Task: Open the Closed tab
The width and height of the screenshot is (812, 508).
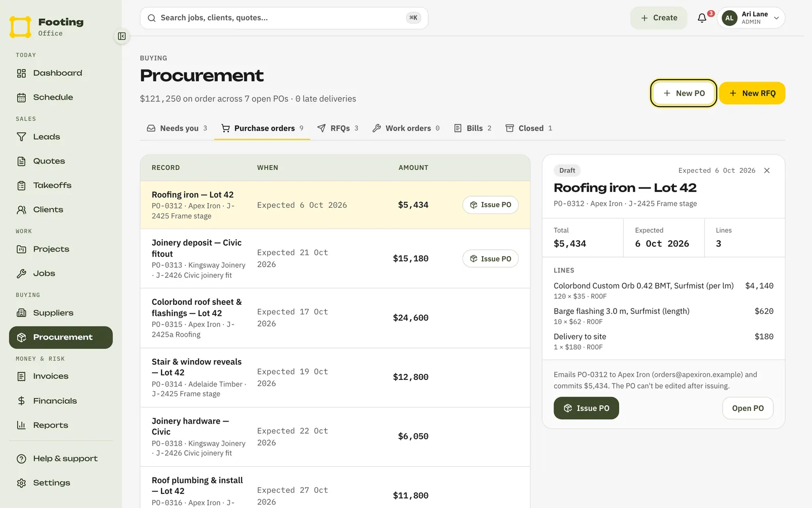Action: pos(529,128)
